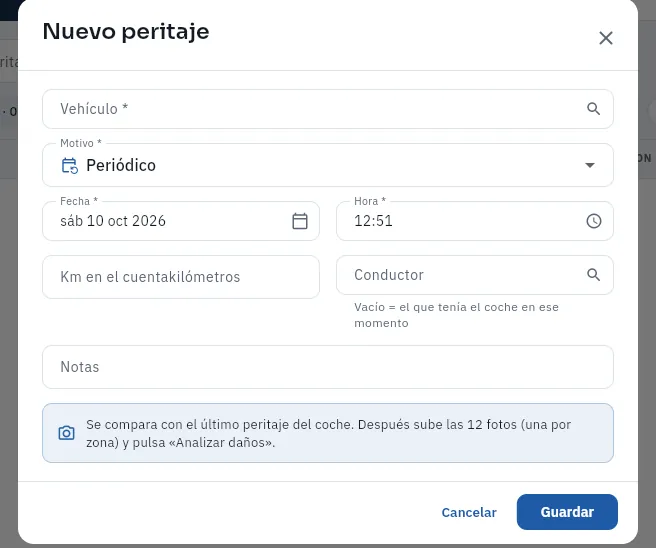Click the time value 12:51

pos(373,221)
